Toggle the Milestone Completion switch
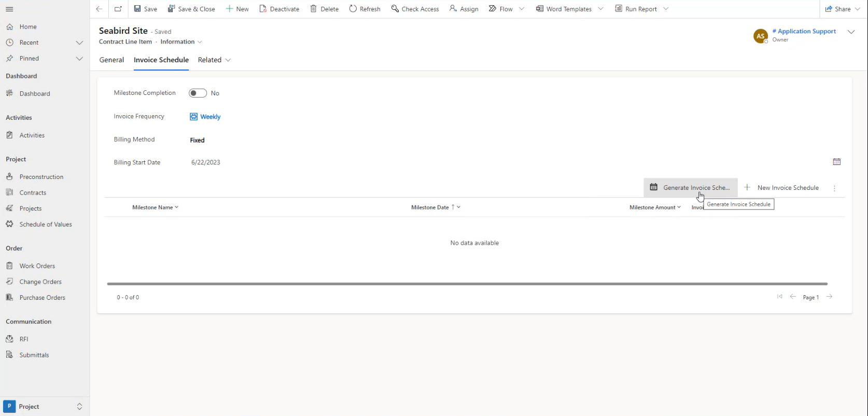 click(x=198, y=93)
